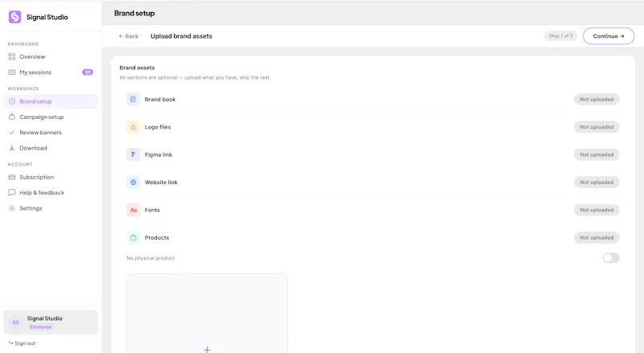Enable the No physical product toggle

tap(611, 258)
